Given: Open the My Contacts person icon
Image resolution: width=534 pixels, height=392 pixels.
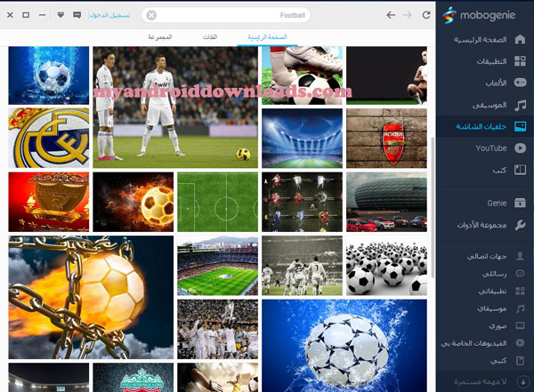Looking at the screenshot, I should [520, 256].
